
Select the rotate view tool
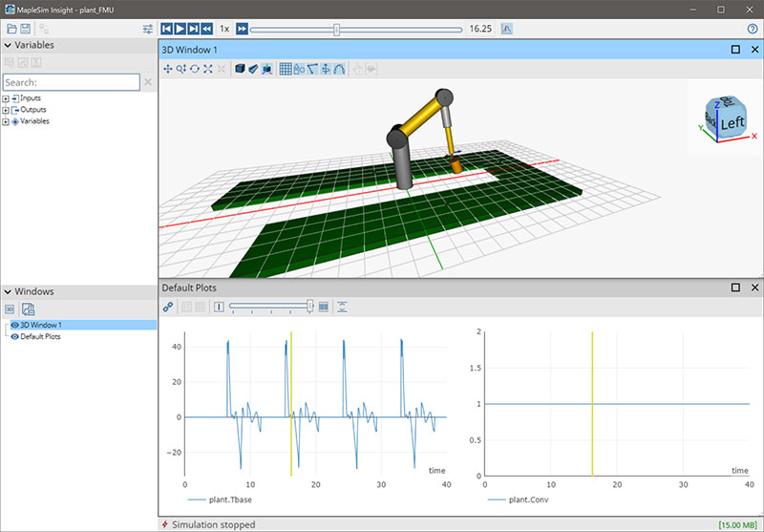click(195, 69)
